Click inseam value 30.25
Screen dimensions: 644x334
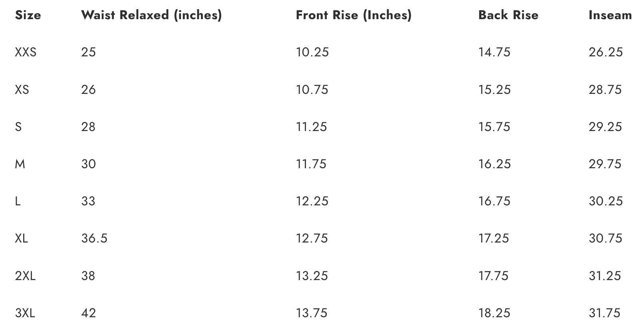(605, 201)
